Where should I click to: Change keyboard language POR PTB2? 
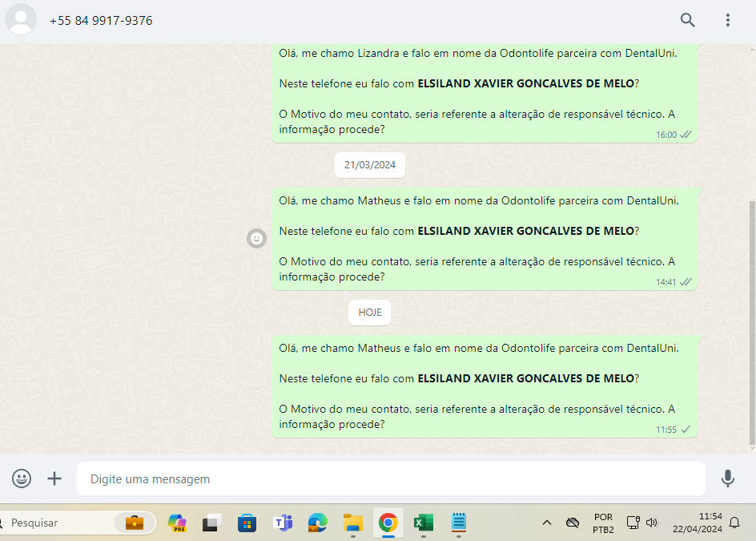pyautogui.click(x=603, y=523)
